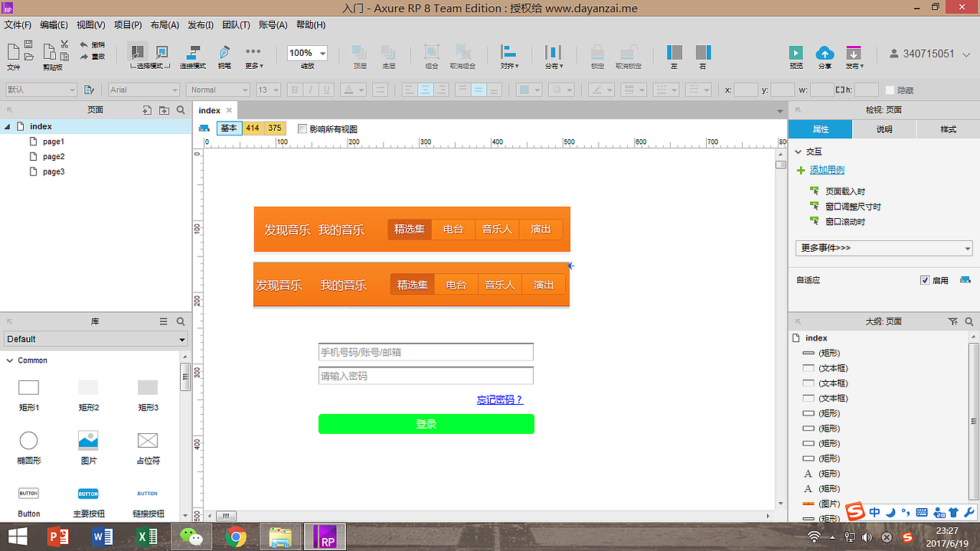
Task: Open the adaptive views manager icon
Action: click(965, 280)
